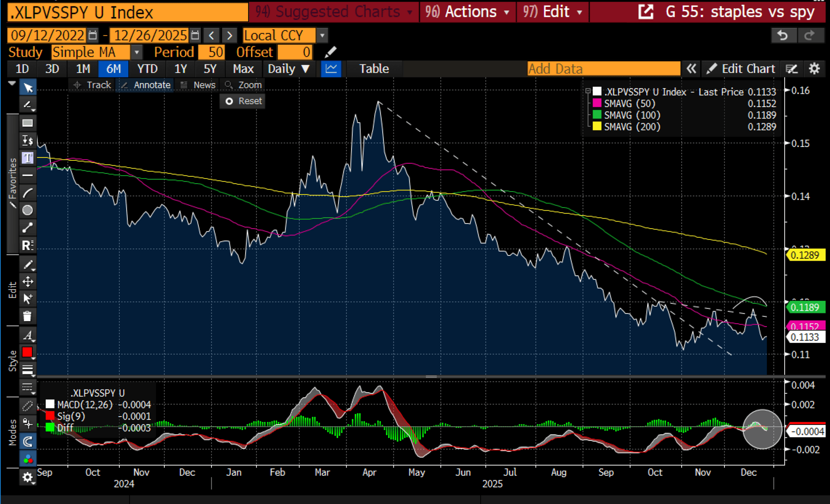Open the chart settings gear icon

click(814, 69)
